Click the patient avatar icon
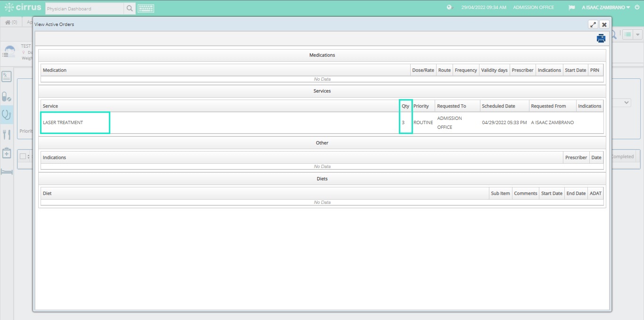The width and height of the screenshot is (644, 320). [9, 52]
